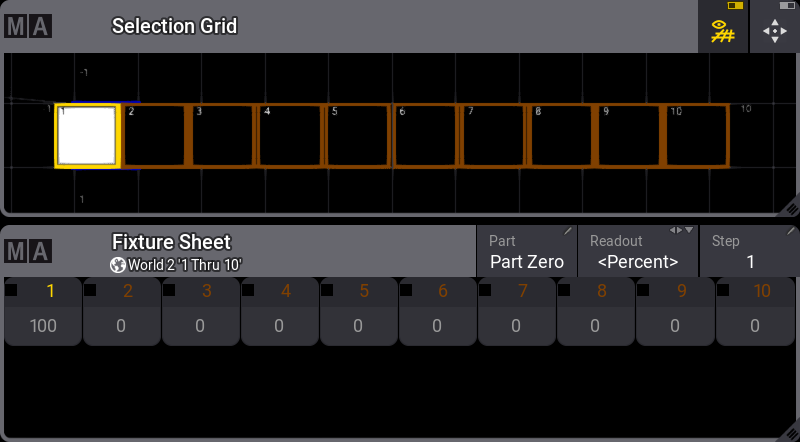Select fixture 8 cell in Fixture Sheet

click(596, 312)
